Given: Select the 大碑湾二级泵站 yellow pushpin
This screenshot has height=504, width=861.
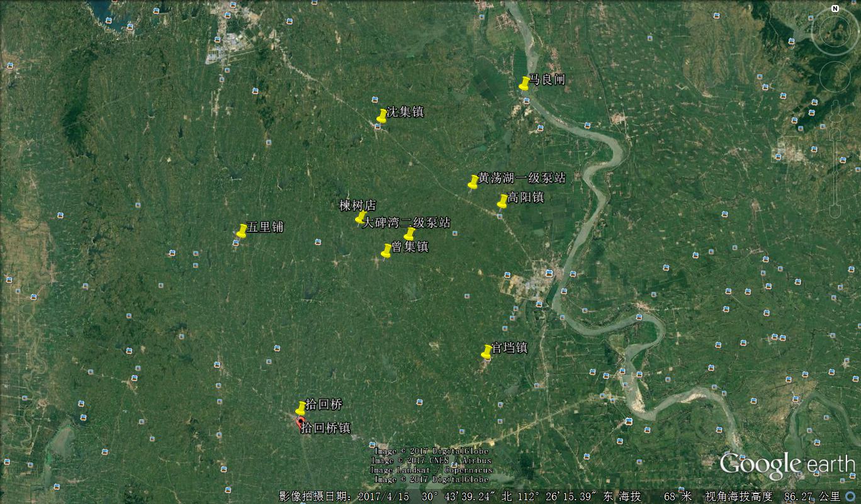Looking at the screenshot, I should point(409,234).
